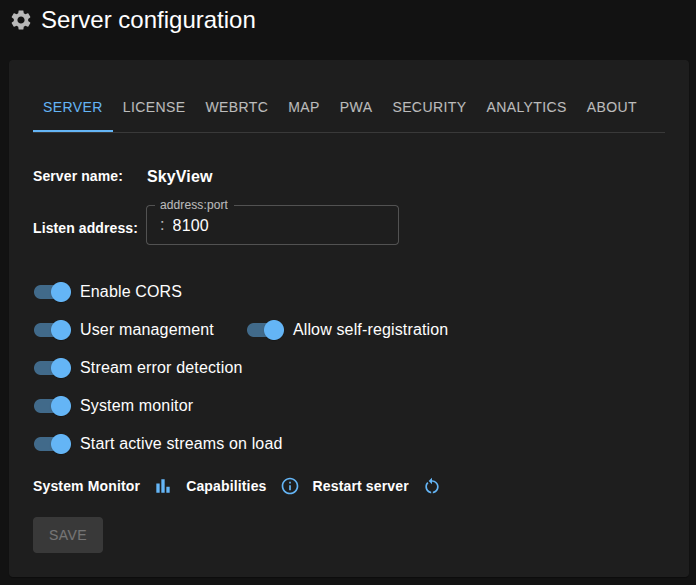Toggle Stream error detection switch
Screen dimensions: 696x585
point(52,368)
